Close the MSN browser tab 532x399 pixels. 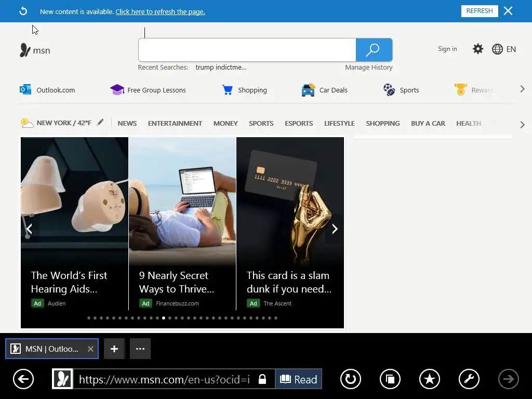90,349
